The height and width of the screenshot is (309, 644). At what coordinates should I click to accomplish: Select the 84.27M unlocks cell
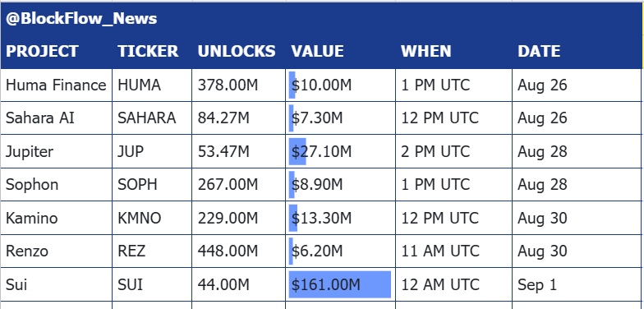(238, 118)
